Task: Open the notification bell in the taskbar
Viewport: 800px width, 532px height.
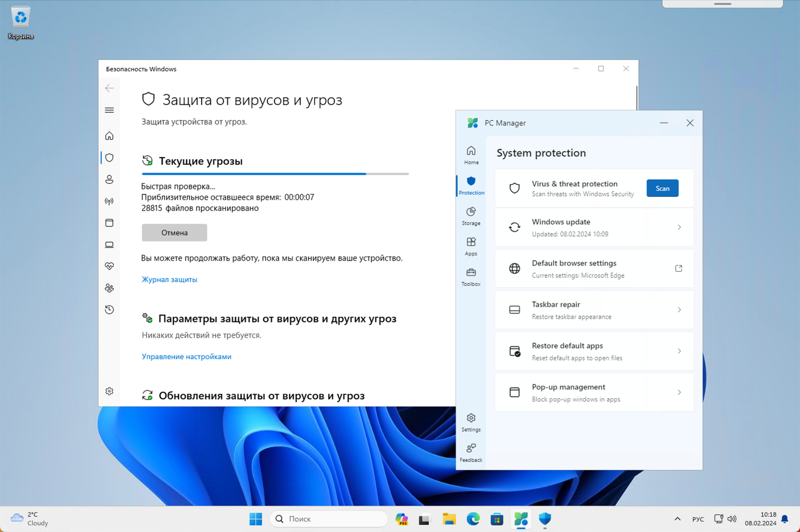Action: click(x=785, y=519)
